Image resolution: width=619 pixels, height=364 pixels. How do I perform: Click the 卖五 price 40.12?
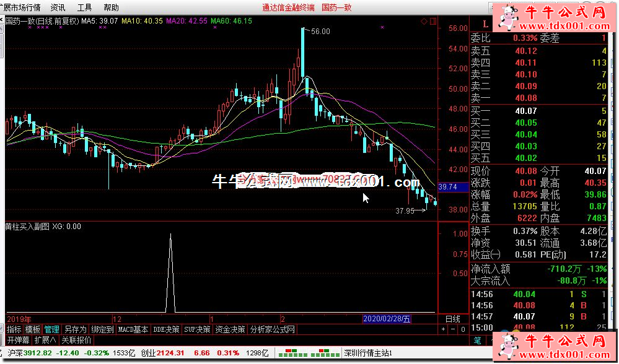526,51
